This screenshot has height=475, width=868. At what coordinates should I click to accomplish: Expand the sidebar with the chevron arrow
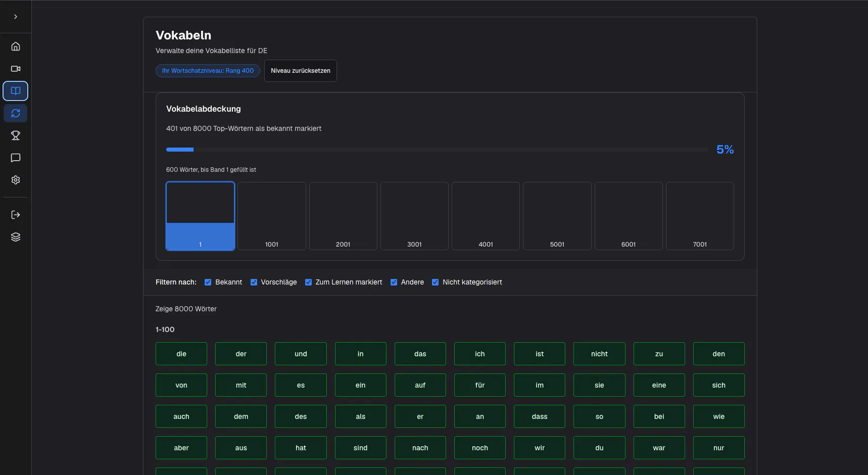pyautogui.click(x=16, y=17)
